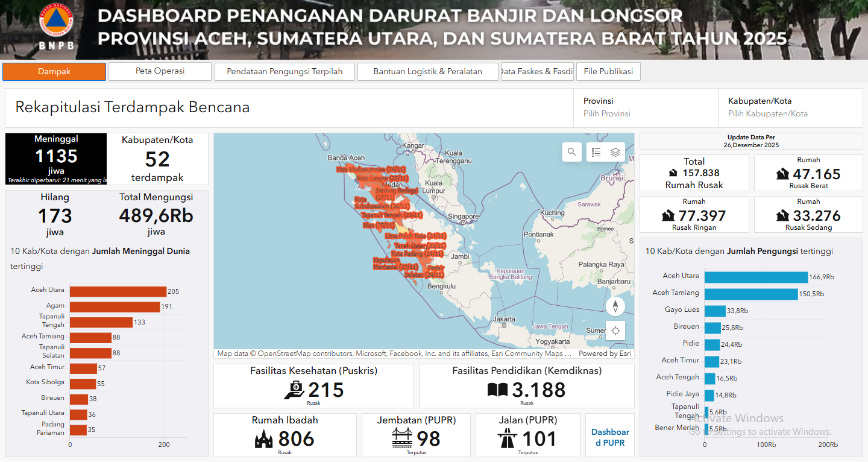Return to the Dampak tab
The height and width of the screenshot is (462, 868).
[54, 71]
